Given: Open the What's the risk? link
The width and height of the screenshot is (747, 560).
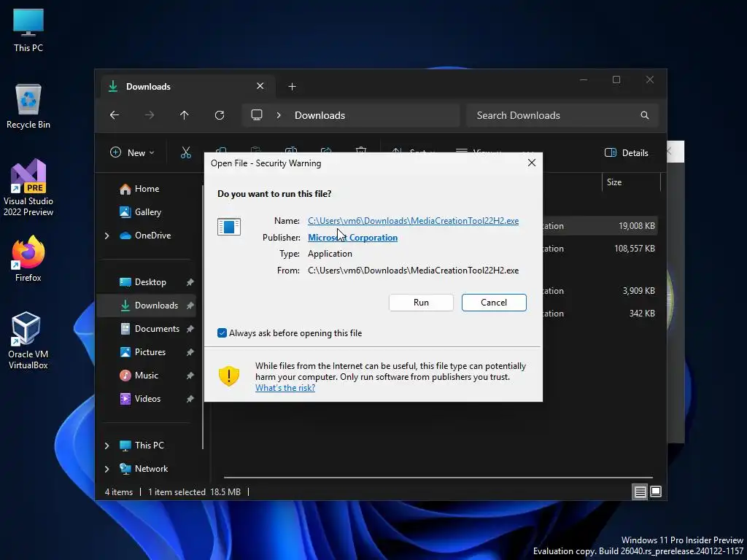Looking at the screenshot, I should coord(285,388).
